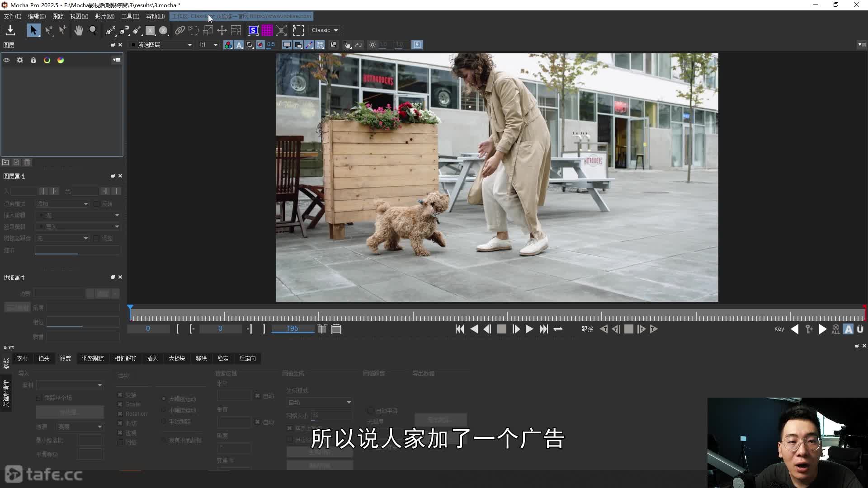Open the 混合模式 添加 dropdown
Screen dimensions: 868x488
click(x=62, y=204)
